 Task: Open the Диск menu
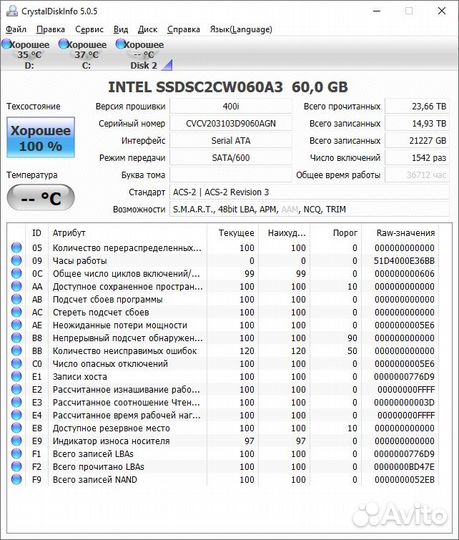point(147,30)
